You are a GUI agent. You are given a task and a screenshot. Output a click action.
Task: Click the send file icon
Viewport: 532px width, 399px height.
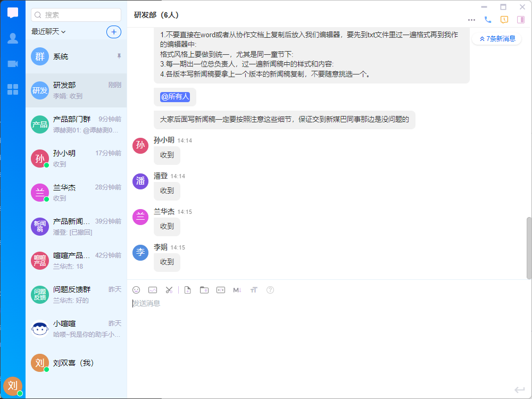point(188,290)
